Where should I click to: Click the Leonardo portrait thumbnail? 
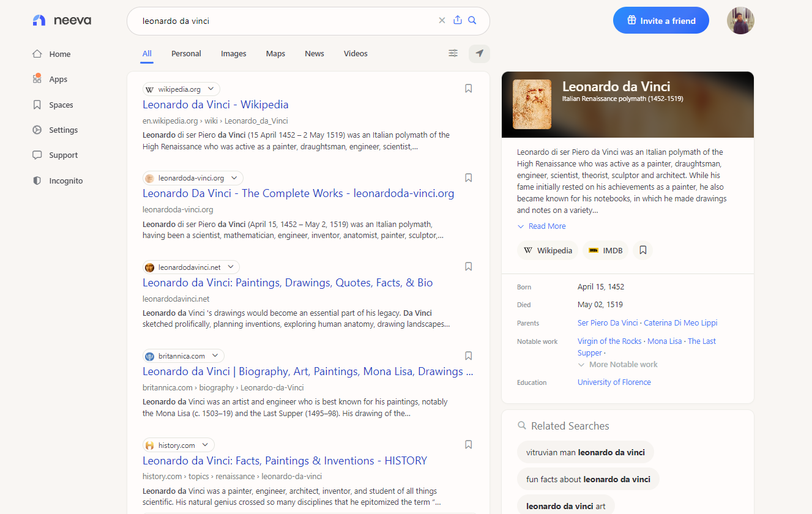coord(532,104)
